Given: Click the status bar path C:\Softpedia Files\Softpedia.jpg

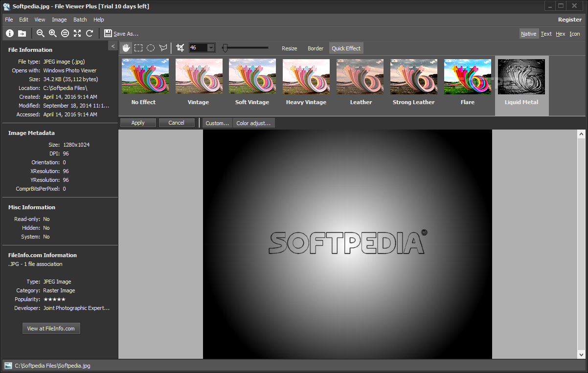Looking at the screenshot, I should coord(52,366).
